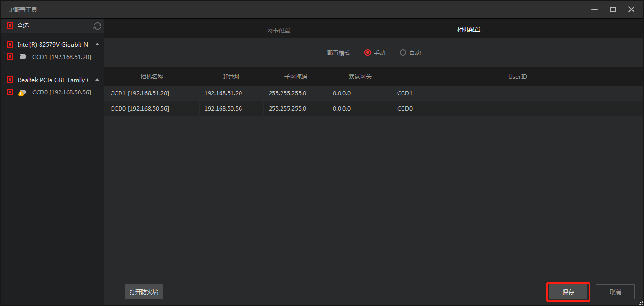The image size is (644, 306).
Task: Uncheck the Intel(R) 82579V Gigabit adapter checkbox
Action: point(10,44)
